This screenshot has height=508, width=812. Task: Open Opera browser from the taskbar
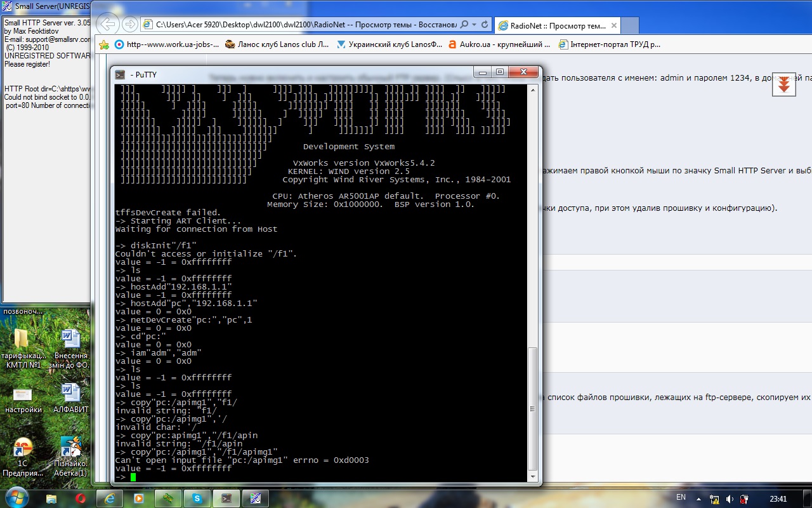[81, 498]
